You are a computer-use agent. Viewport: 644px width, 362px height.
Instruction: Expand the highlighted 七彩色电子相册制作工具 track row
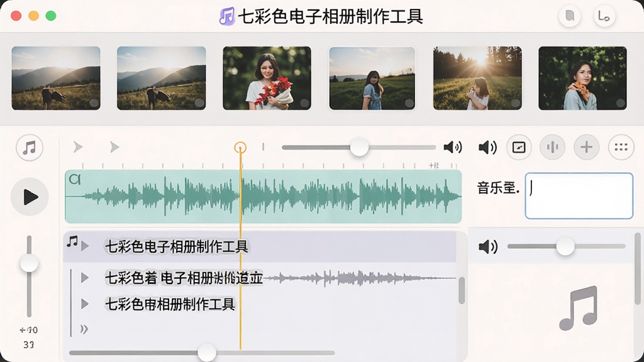85,246
